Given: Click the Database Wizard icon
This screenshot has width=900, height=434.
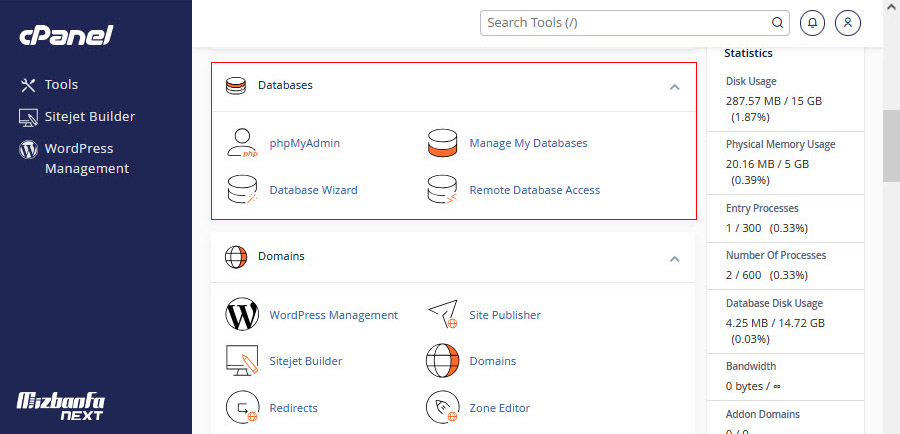Looking at the screenshot, I should (x=241, y=189).
